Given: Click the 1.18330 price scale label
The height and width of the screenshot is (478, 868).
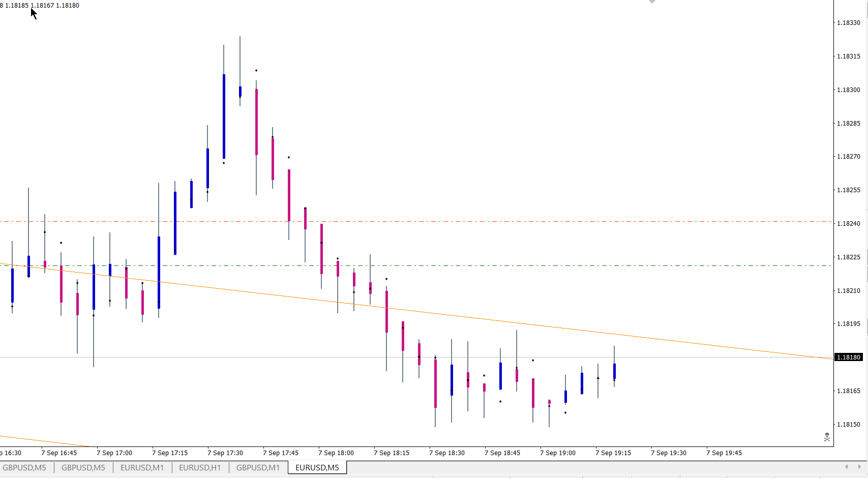Looking at the screenshot, I should (x=849, y=23).
